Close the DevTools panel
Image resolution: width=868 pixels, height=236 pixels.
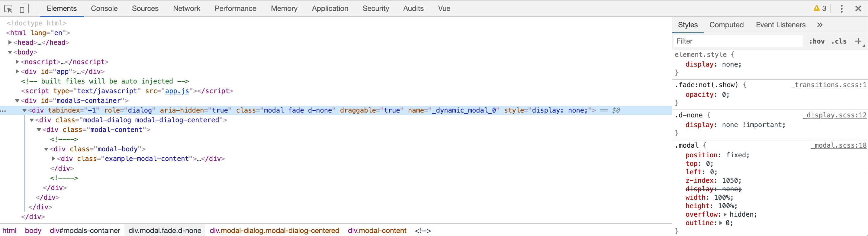[858, 8]
